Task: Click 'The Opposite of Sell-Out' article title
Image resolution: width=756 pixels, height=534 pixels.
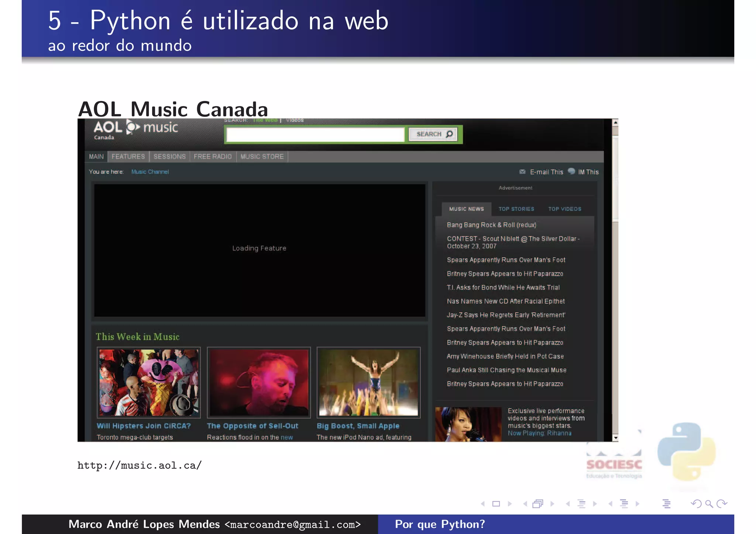Action: click(252, 426)
